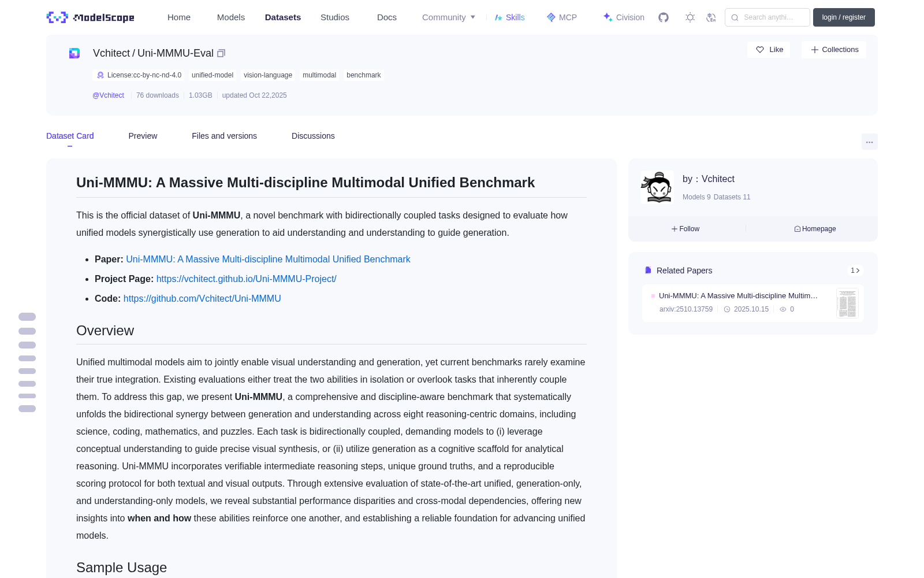Add to Collections

(834, 50)
